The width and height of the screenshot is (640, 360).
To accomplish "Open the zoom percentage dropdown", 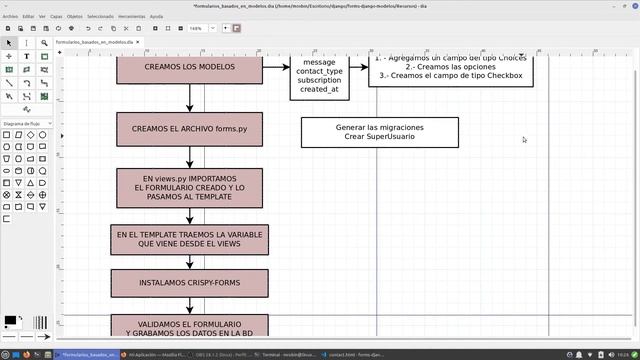I will coord(213,29).
